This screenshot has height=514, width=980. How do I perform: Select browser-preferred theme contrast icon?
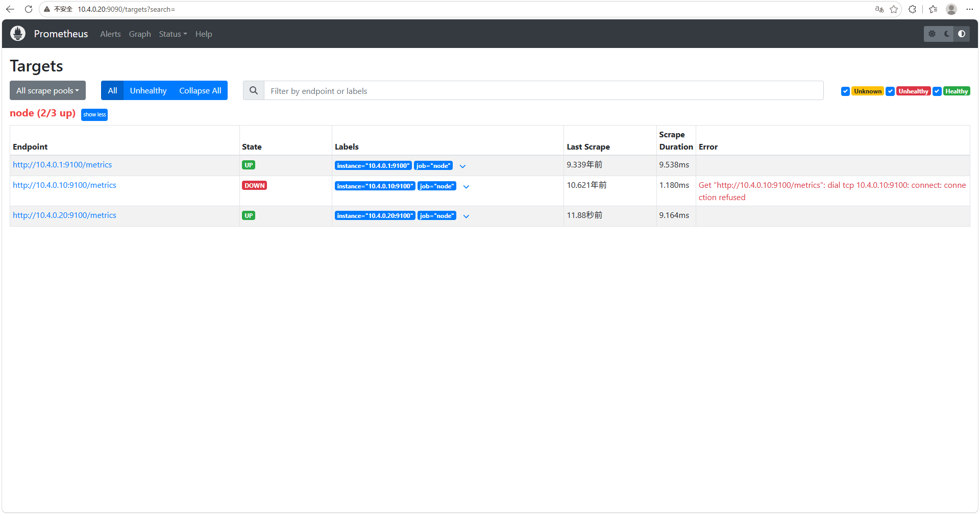[962, 34]
